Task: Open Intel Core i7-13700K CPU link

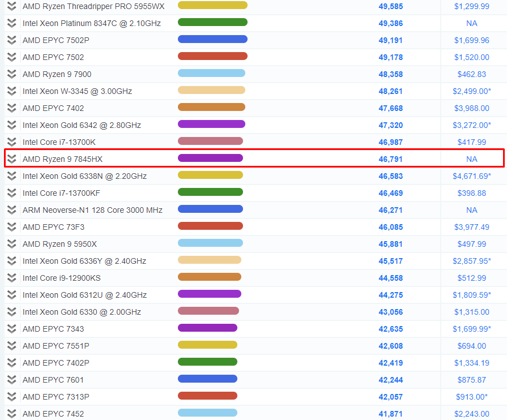Action: point(59,142)
